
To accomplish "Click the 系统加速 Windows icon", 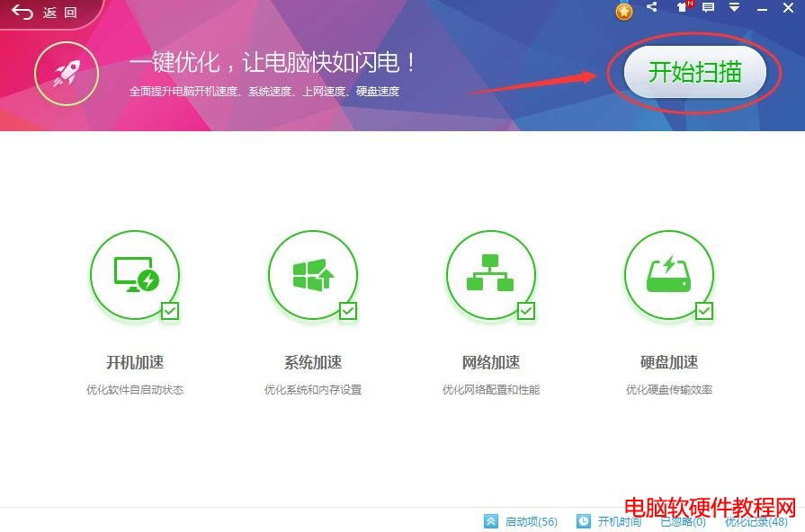I will point(313,275).
